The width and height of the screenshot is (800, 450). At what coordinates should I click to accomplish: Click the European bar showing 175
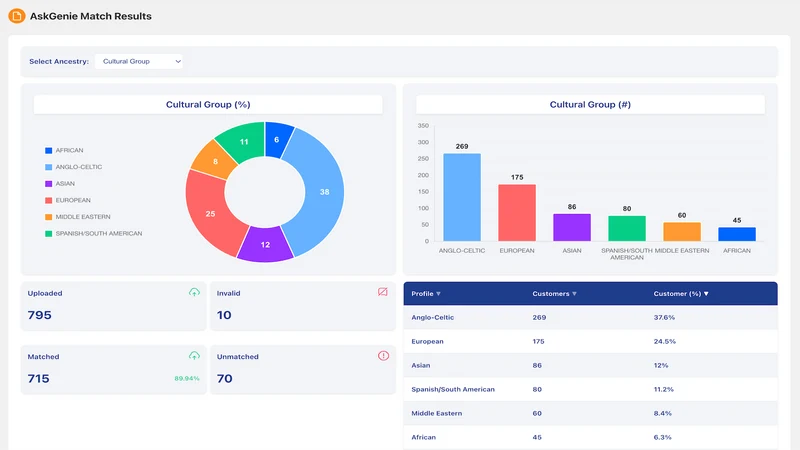tap(517, 212)
